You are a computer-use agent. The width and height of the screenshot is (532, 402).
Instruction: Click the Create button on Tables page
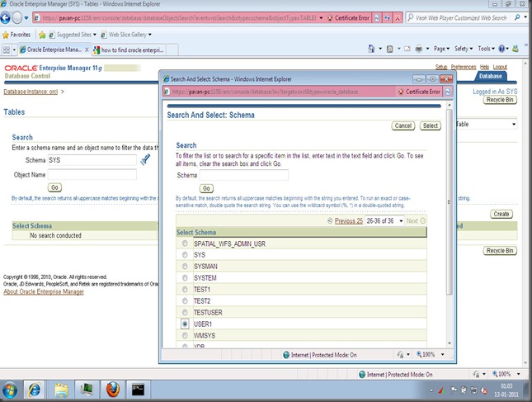[501, 215]
